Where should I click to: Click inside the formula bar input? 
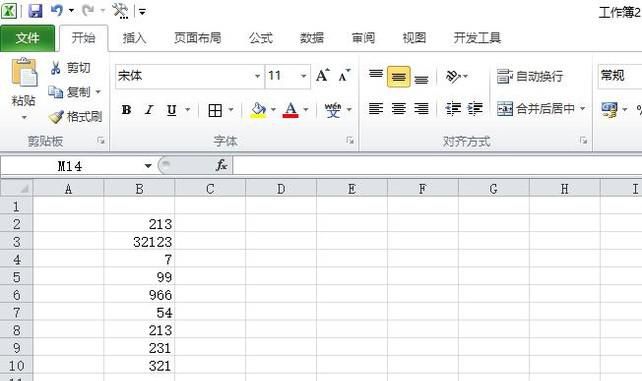coord(437,165)
